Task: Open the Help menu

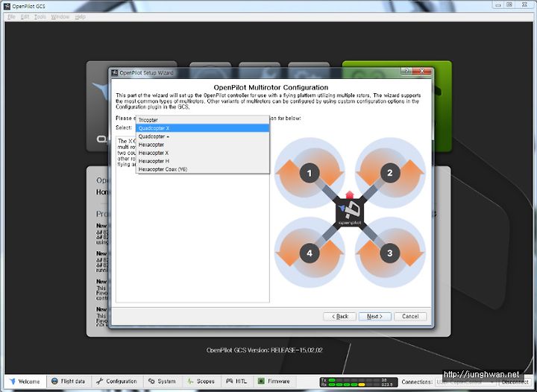Action: (80, 16)
